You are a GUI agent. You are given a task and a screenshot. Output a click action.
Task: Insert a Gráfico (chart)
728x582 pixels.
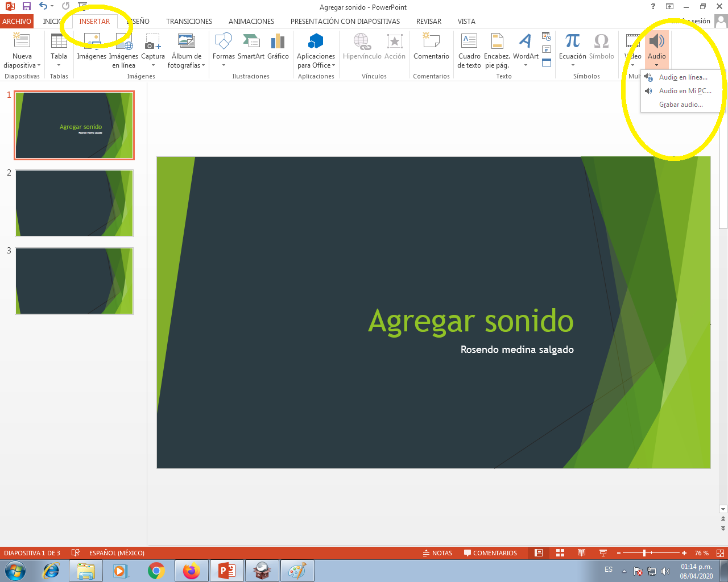point(278,48)
